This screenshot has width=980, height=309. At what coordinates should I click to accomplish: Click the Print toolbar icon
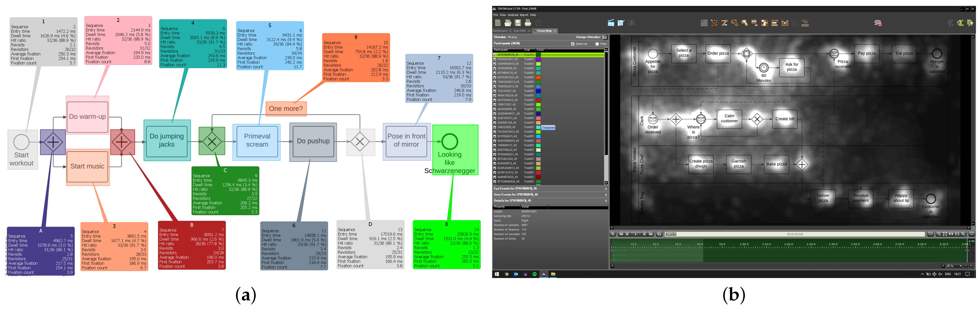tap(528, 23)
